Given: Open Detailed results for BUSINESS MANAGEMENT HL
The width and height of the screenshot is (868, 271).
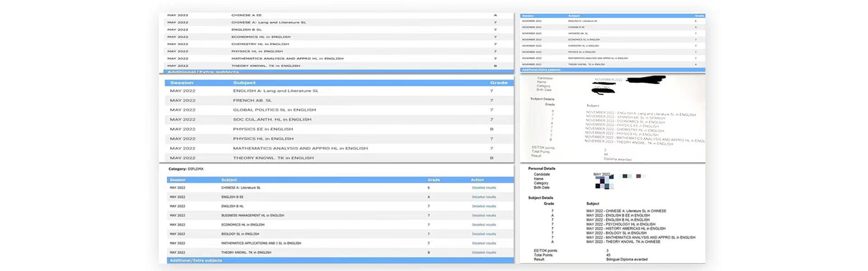Looking at the screenshot, I should click(484, 215).
